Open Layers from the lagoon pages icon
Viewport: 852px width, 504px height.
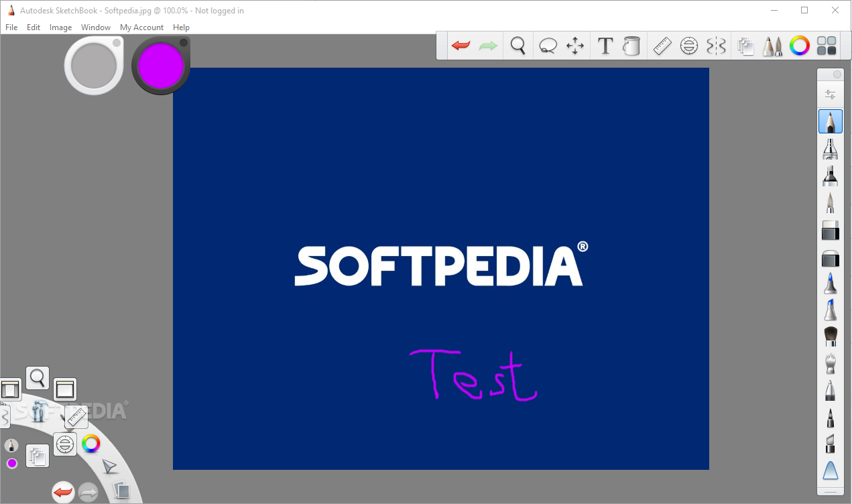coord(38,456)
